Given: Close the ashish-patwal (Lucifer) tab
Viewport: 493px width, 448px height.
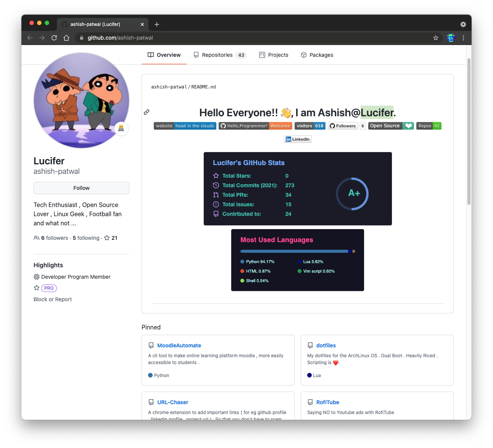Looking at the screenshot, I should [142, 24].
